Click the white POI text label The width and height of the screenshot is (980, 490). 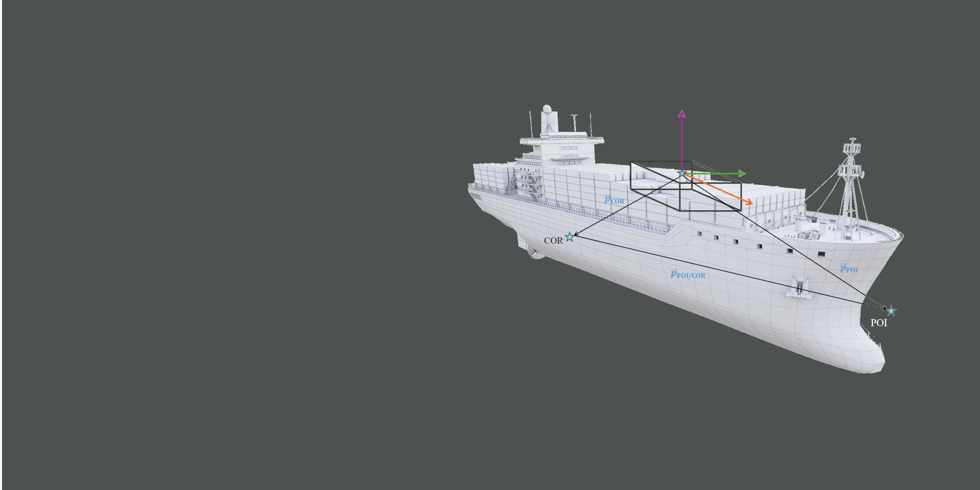(878, 323)
